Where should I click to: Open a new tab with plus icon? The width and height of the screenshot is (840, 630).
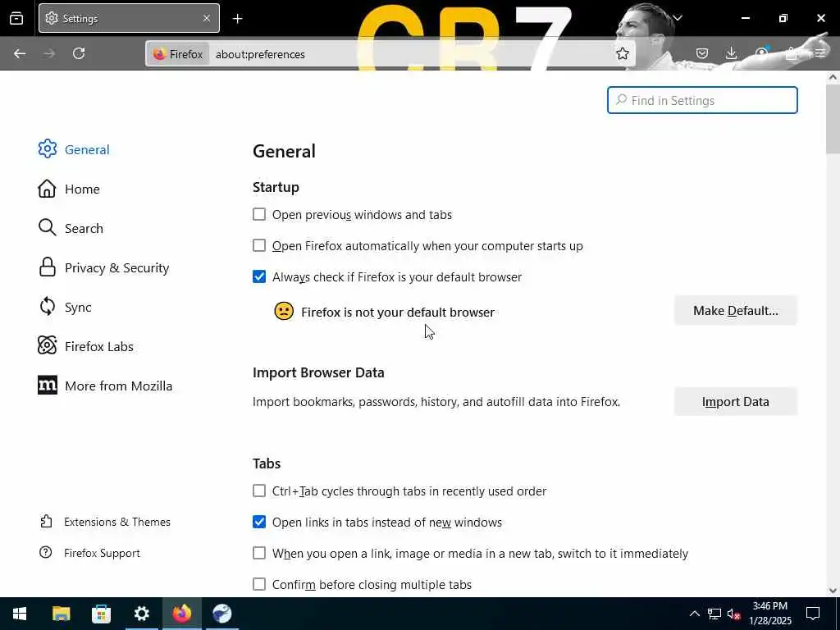[x=237, y=19]
